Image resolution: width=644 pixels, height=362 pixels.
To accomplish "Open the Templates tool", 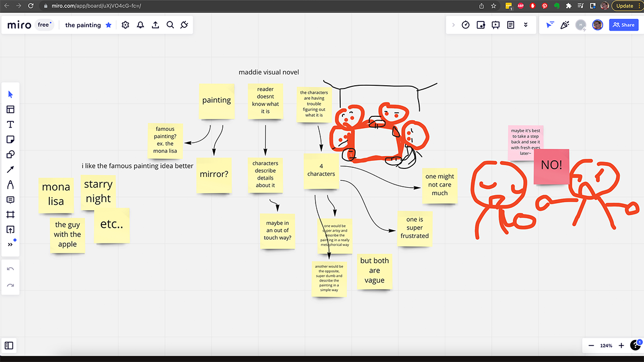I will click(x=10, y=109).
